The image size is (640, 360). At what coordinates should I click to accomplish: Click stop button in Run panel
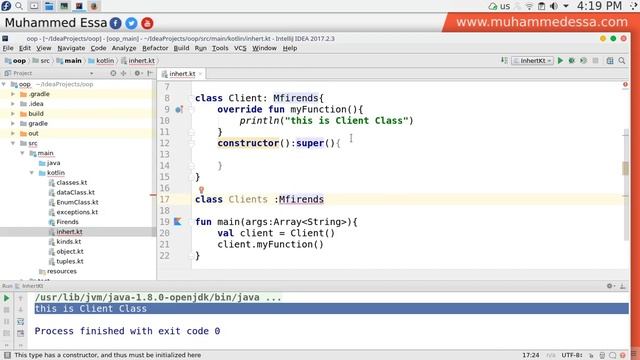(7, 310)
